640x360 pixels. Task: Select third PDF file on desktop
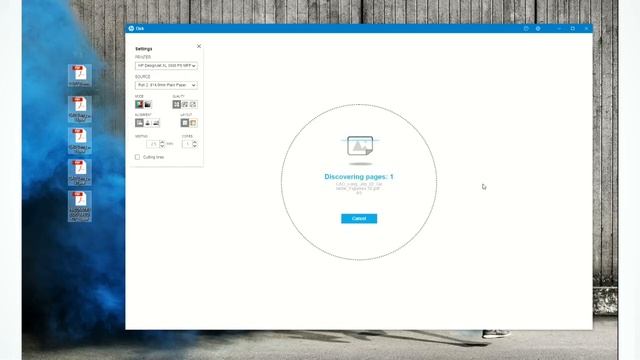80,141
